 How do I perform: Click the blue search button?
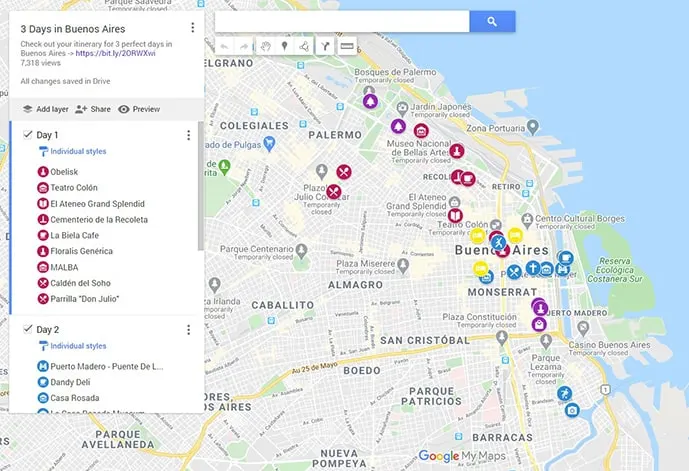click(x=492, y=22)
